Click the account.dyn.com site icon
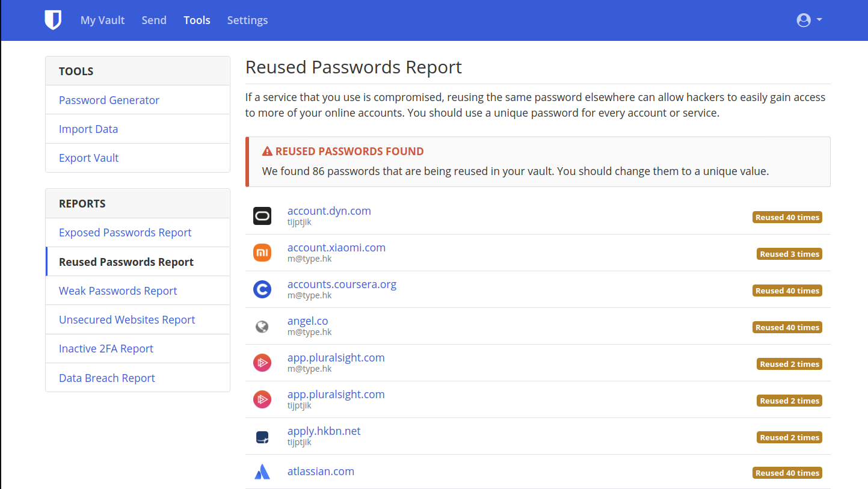 [262, 216]
